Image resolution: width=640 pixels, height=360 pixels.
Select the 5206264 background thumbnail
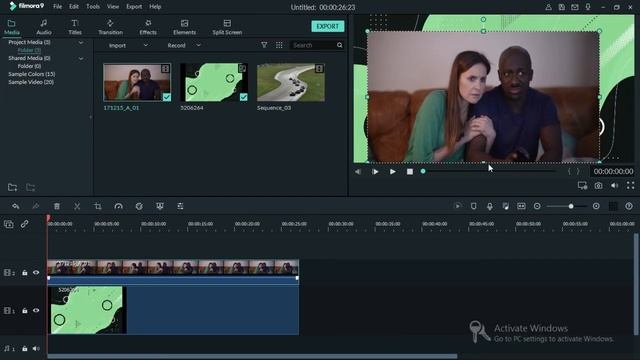(x=214, y=82)
